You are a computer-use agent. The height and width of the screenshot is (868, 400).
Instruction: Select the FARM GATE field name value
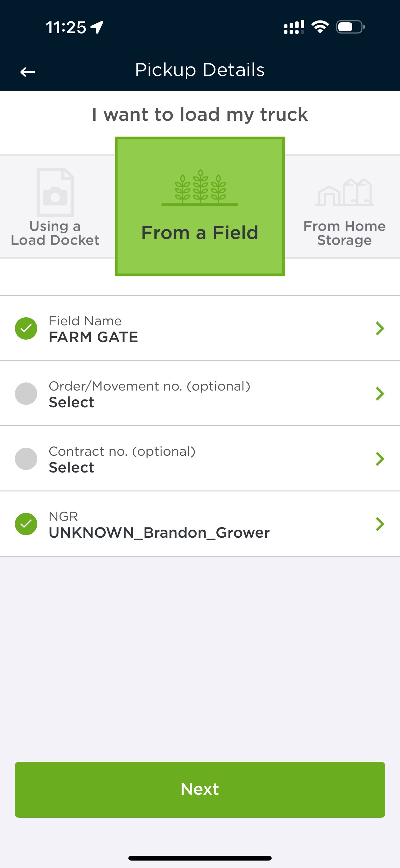pos(93,337)
